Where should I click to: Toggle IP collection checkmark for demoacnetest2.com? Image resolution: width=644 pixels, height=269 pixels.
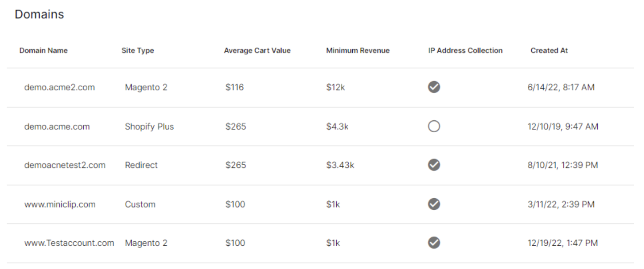434,165
